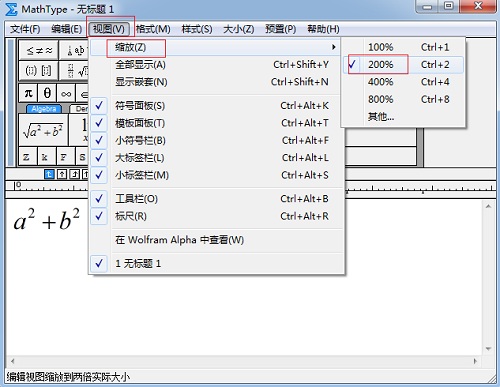
Task: Select window 1 无标题 1
Action: [217, 264]
